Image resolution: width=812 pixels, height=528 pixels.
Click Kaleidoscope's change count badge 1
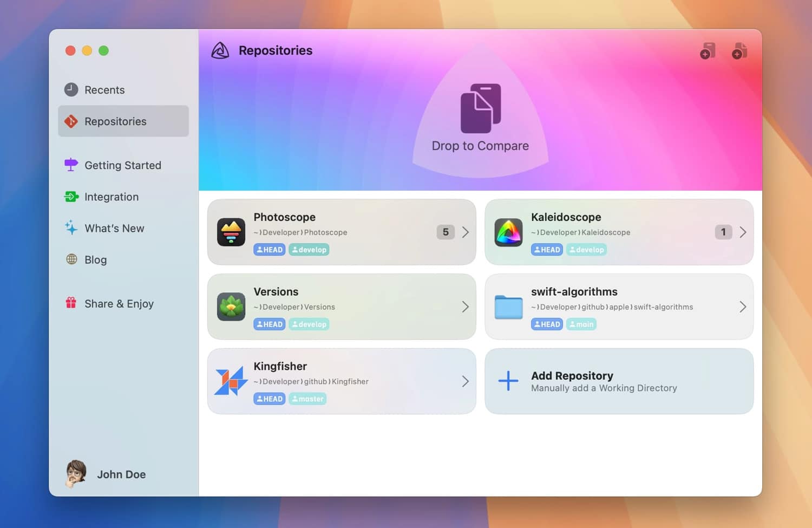pyautogui.click(x=723, y=232)
